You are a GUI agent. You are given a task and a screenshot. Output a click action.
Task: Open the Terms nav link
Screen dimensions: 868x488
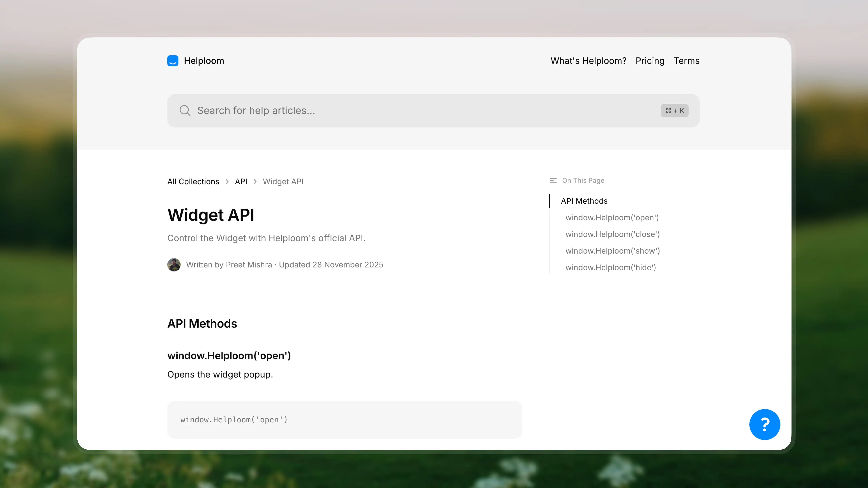pyautogui.click(x=686, y=61)
